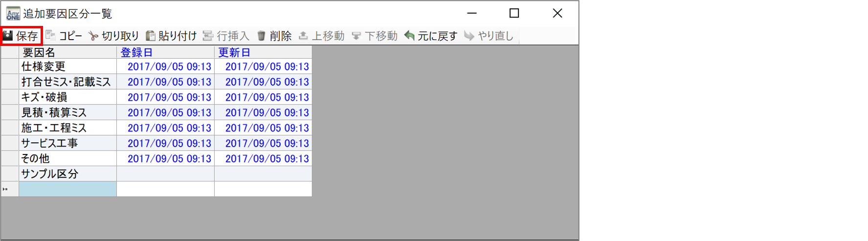The image size is (868, 241).
Task: Open the AnyONE window icon menu
Action: [x=13, y=13]
